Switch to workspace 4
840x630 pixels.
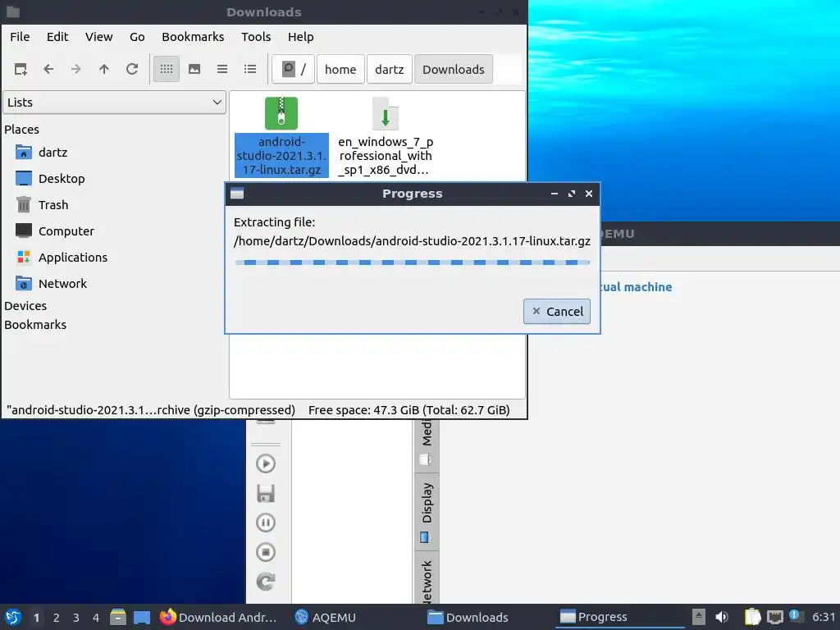[x=96, y=618]
